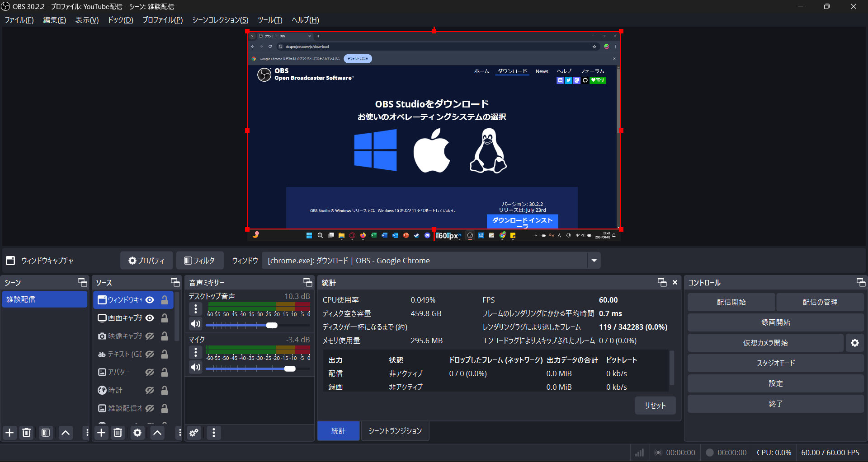Unlock the 時計 source lock
The width and height of the screenshot is (868, 462).
pyautogui.click(x=165, y=390)
